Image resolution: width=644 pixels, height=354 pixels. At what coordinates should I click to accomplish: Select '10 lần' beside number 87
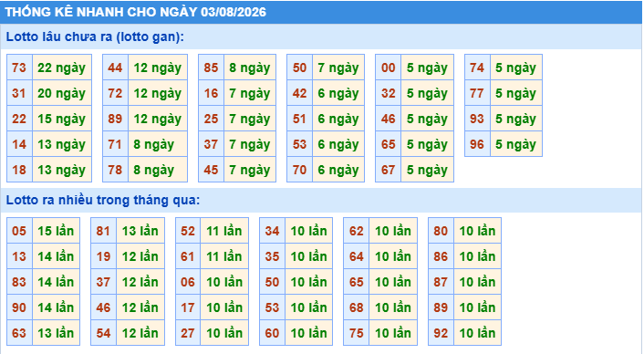pyautogui.click(x=477, y=282)
